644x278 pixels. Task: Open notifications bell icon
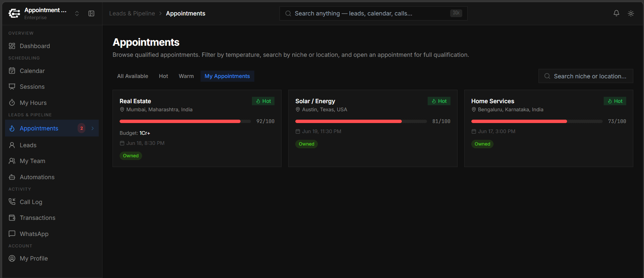coord(616,13)
